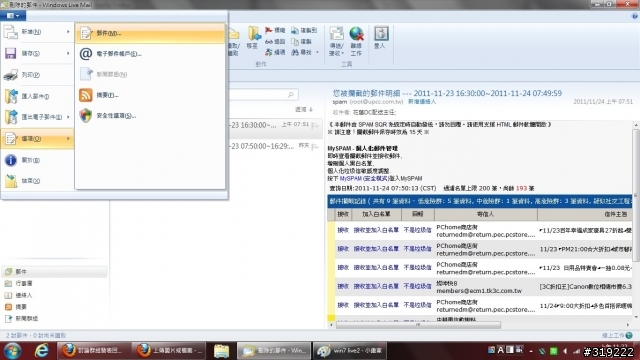The height and width of the screenshot is (360, 640).
Task: Open the Paint window win7 live2 on taskbar
Action: pos(349,351)
